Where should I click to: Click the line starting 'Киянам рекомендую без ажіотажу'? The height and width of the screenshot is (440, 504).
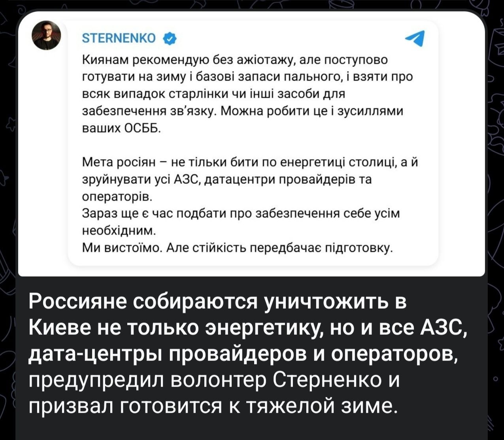click(235, 60)
